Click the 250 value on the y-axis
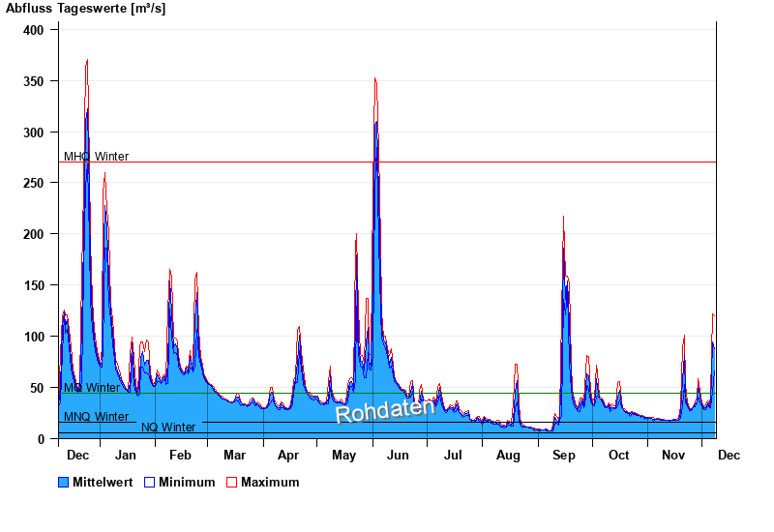 [34, 183]
